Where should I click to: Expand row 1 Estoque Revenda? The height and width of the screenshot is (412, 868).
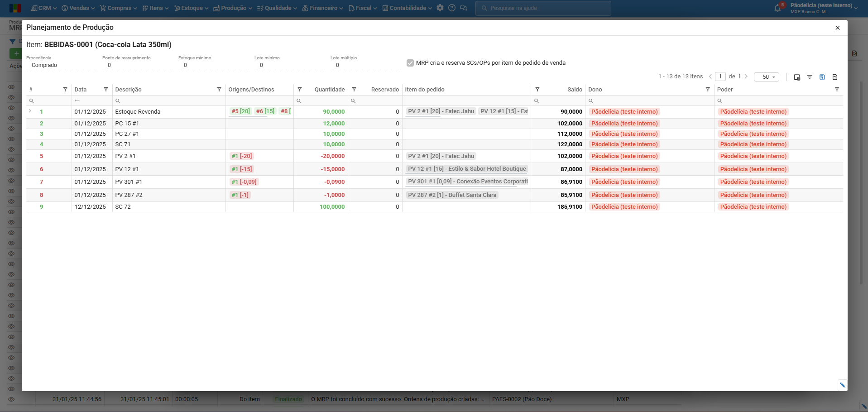30,111
